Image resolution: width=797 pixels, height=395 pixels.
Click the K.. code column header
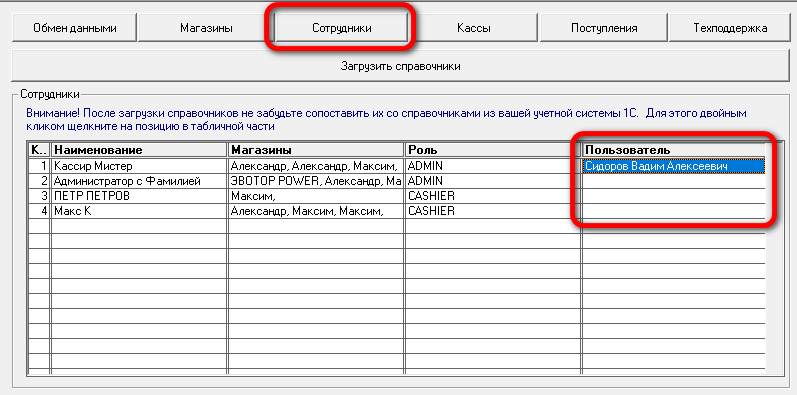click(39, 150)
